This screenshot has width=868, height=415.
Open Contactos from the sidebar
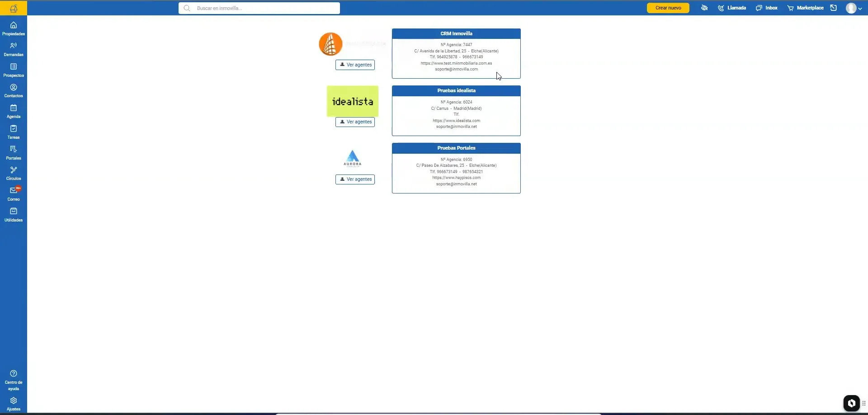(14, 91)
